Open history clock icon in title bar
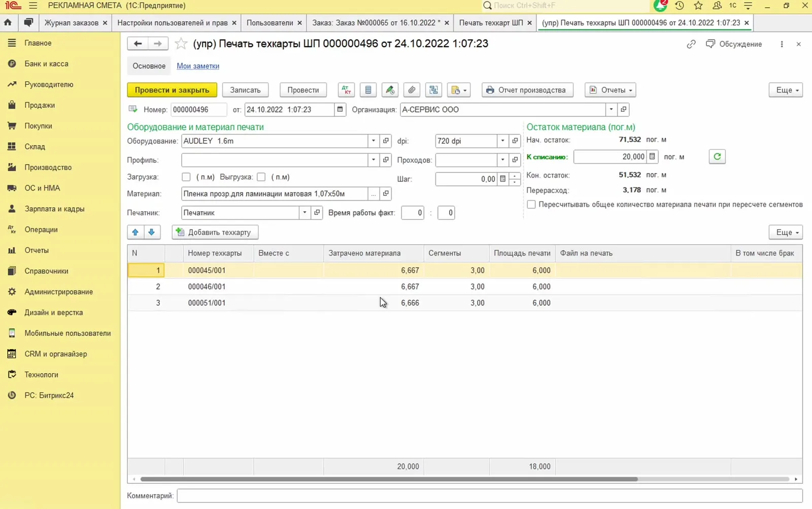Viewport: 812px width, 509px height. click(x=680, y=6)
